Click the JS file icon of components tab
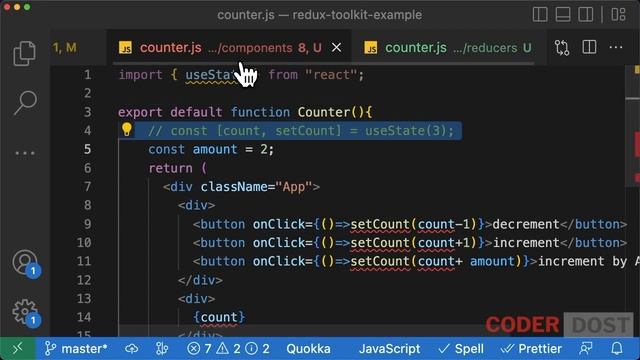This screenshot has height=360, width=640. pos(125,48)
